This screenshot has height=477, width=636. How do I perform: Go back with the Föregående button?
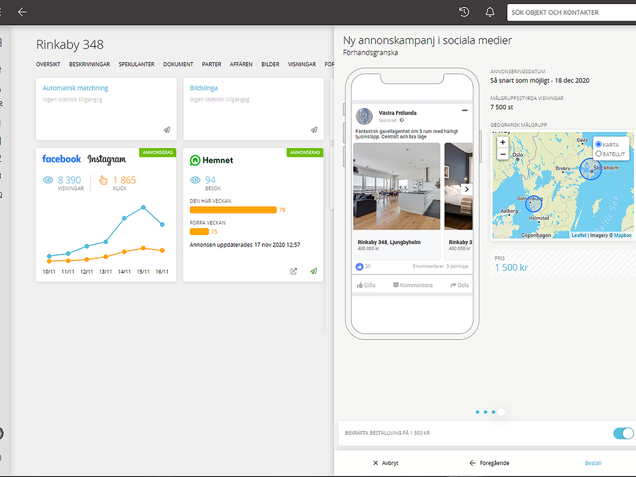(489, 463)
